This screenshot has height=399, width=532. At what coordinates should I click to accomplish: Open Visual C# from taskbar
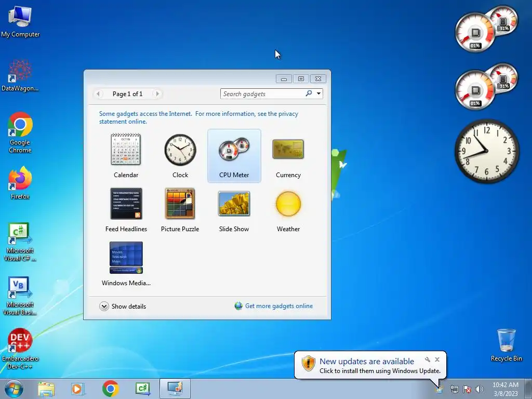143,389
